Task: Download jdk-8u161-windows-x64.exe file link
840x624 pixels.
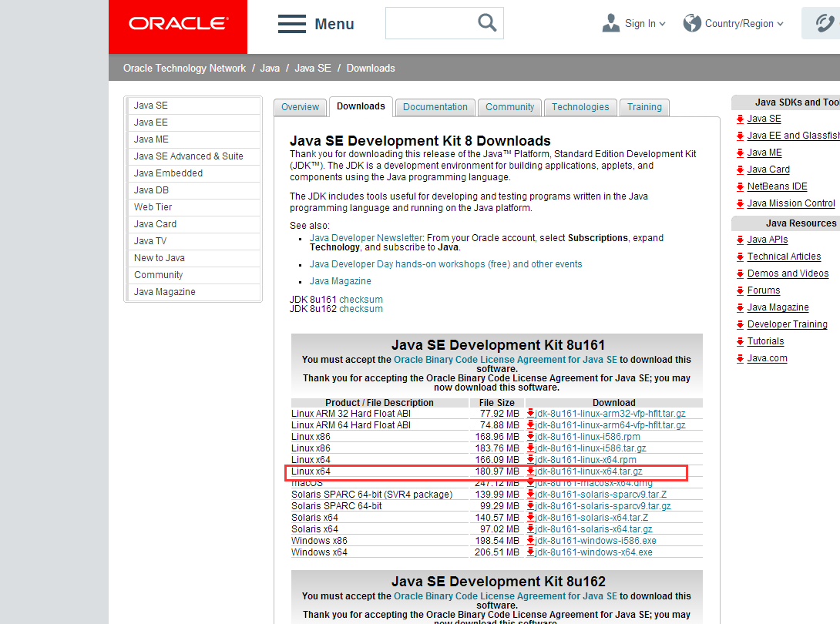Action: 593,552
